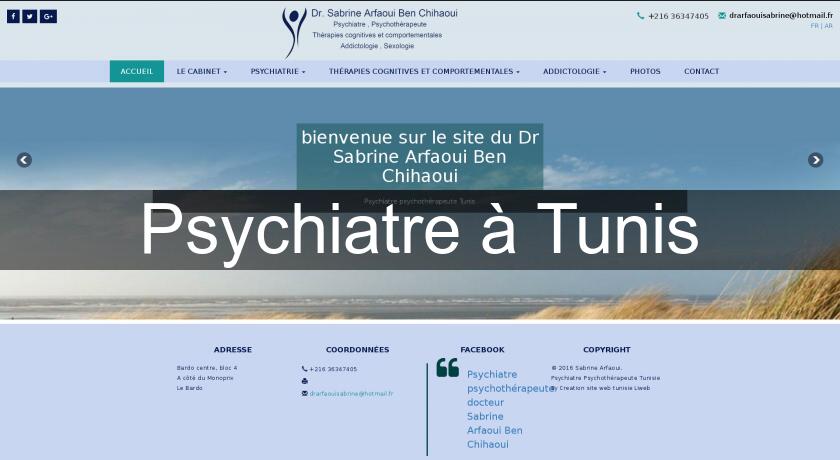The height and width of the screenshot is (460, 840).
Task: Click the quotation mark icon under Facebook
Action: pyautogui.click(x=447, y=367)
